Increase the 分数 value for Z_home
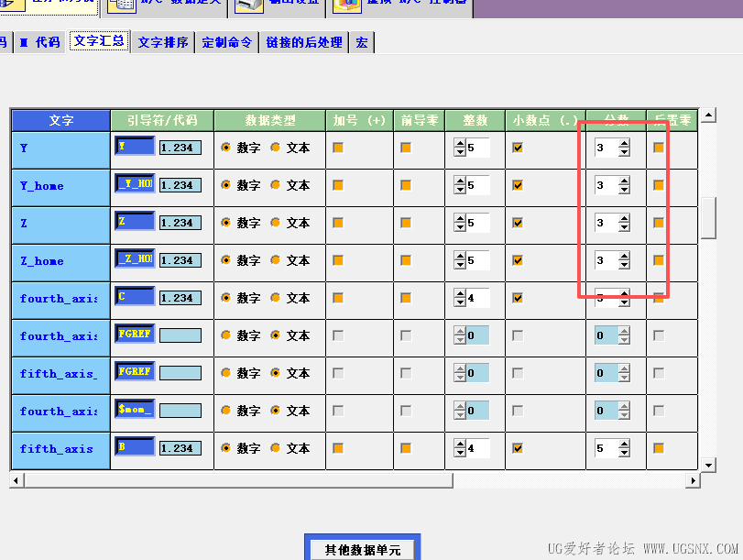This screenshot has width=743, height=560. coord(624,255)
